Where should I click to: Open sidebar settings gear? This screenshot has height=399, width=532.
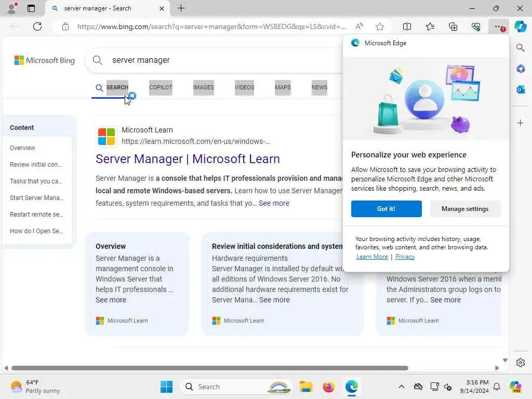click(x=521, y=363)
